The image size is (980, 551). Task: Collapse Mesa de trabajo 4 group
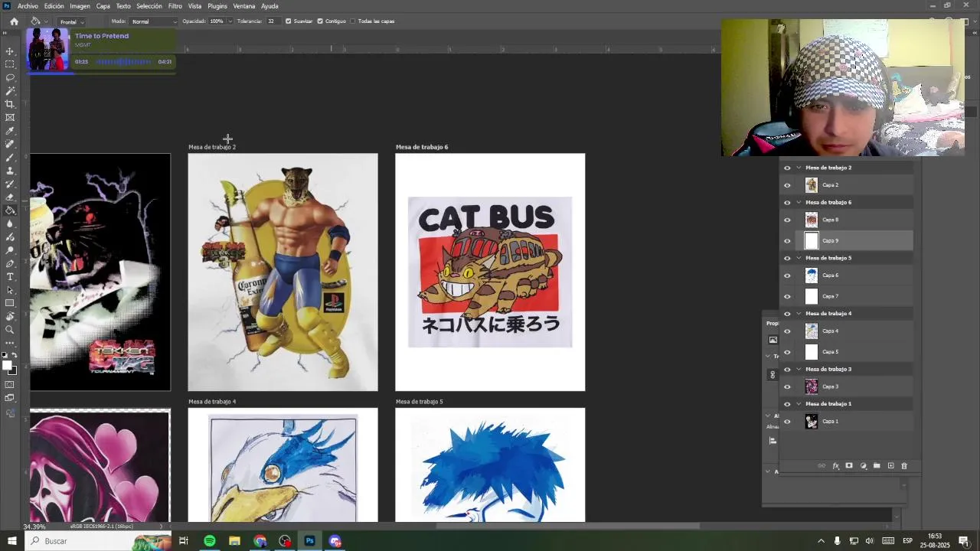(799, 314)
